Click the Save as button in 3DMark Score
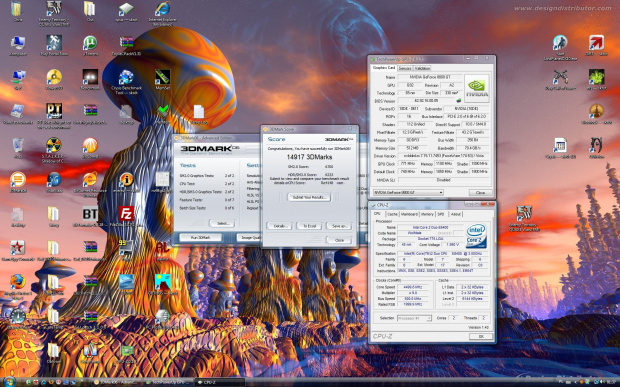 [x=339, y=226]
